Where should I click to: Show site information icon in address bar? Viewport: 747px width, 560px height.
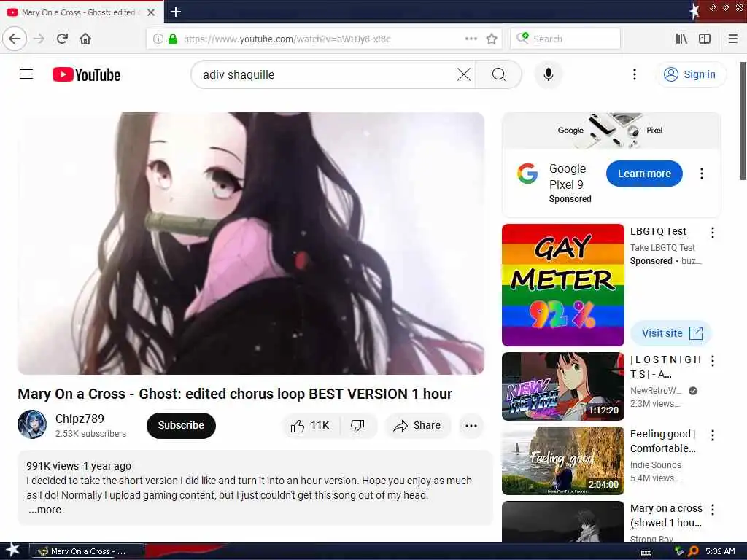(x=158, y=39)
